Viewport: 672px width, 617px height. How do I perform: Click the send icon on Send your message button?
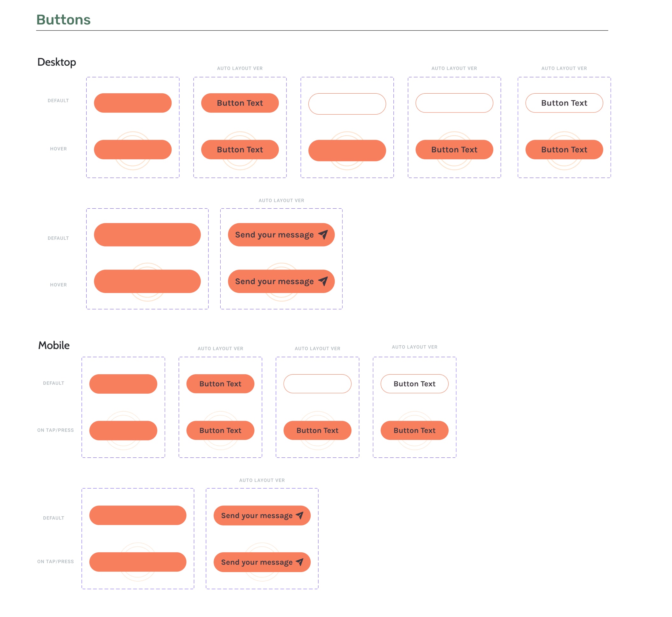coord(321,234)
